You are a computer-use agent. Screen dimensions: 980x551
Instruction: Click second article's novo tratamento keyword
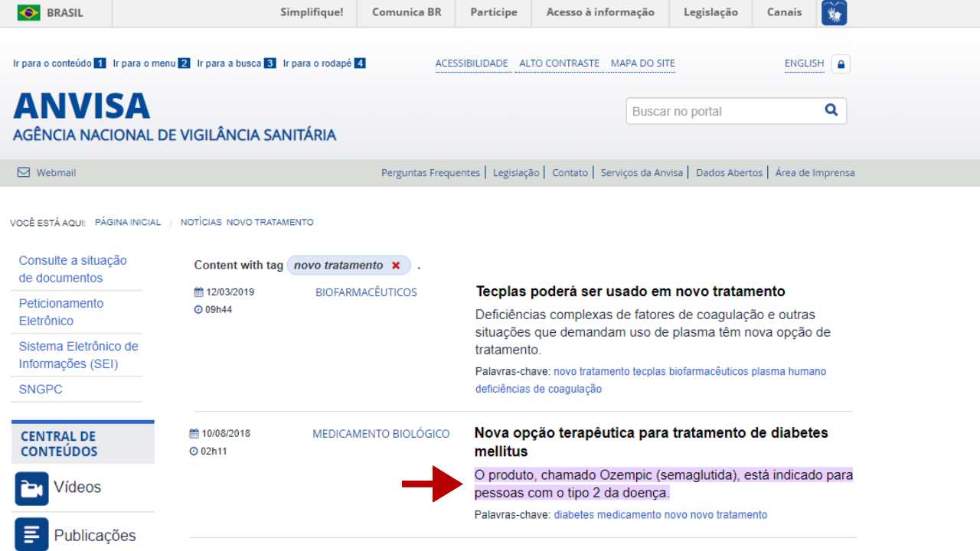(729, 515)
